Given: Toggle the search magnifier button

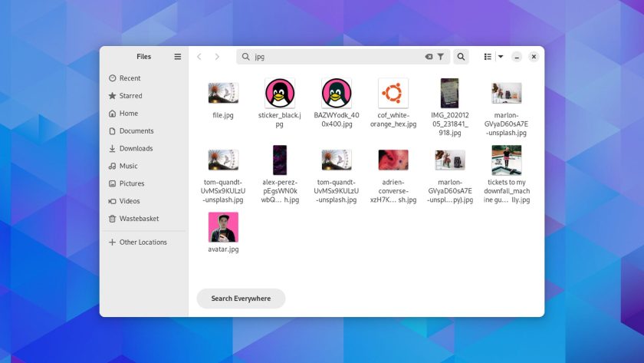Looking at the screenshot, I should (461, 57).
